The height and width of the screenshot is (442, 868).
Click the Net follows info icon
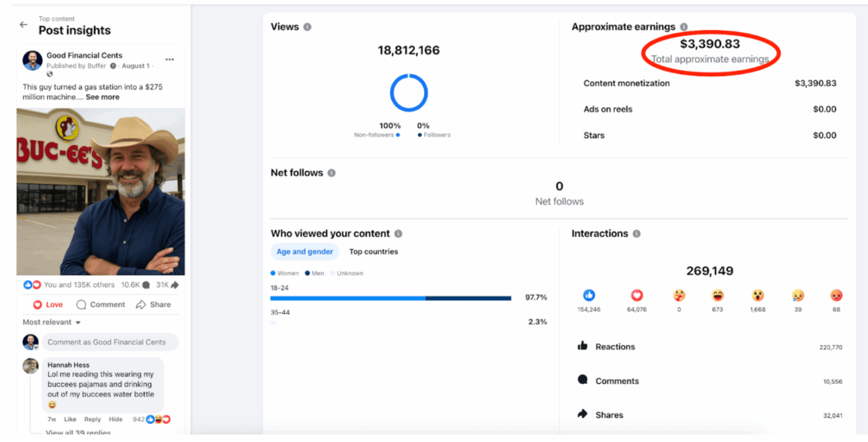332,173
